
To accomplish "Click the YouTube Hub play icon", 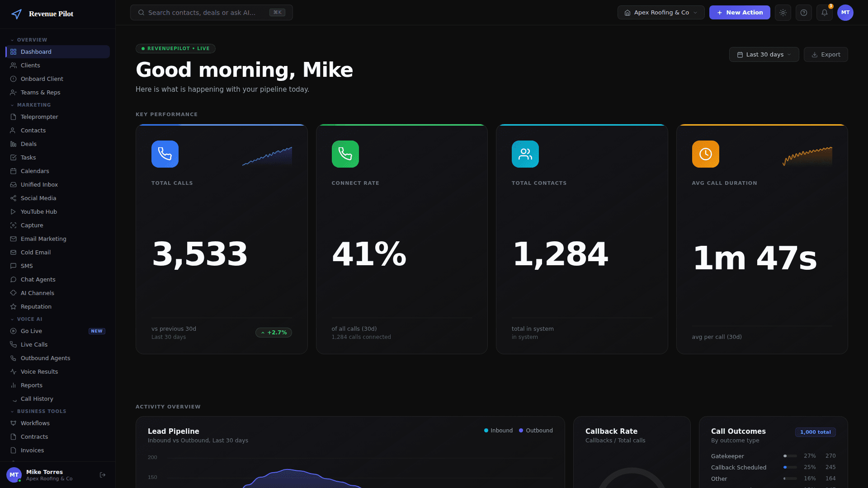I will 13,212.
